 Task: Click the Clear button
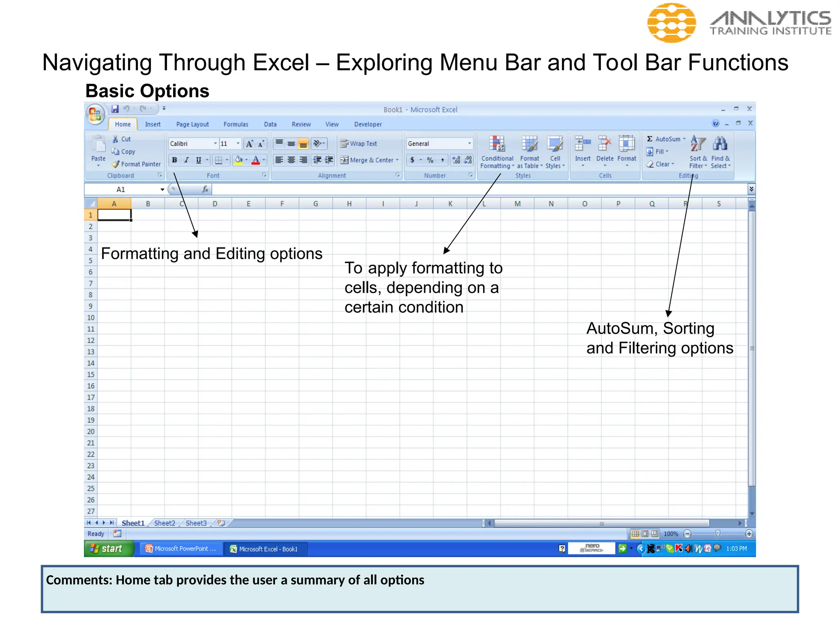point(660,164)
